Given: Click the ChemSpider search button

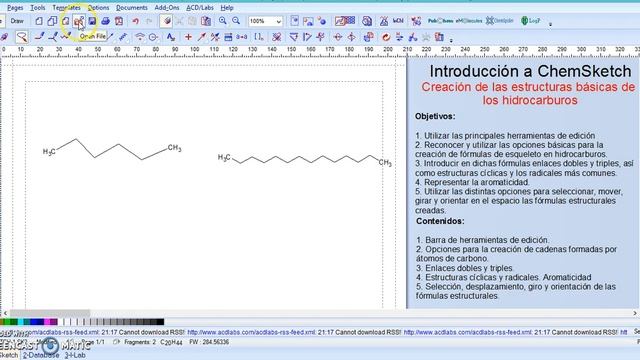Looking at the screenshot, I should [x=500, y=21].
